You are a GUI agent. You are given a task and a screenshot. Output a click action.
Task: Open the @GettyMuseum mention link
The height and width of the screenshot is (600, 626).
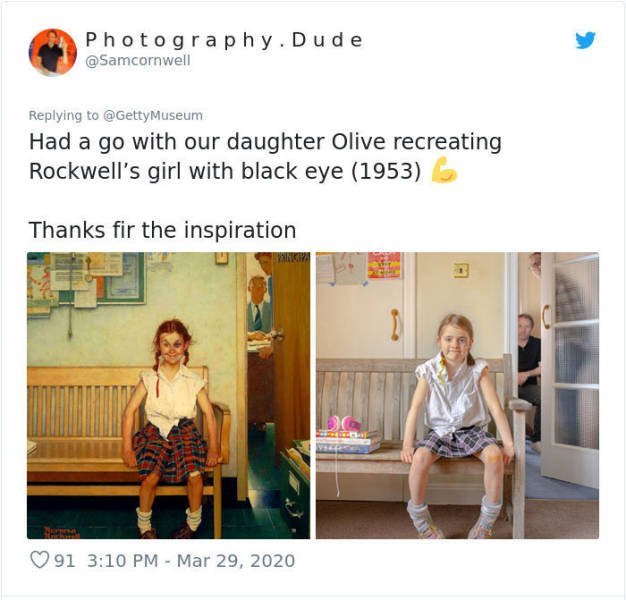pos(153,115)
